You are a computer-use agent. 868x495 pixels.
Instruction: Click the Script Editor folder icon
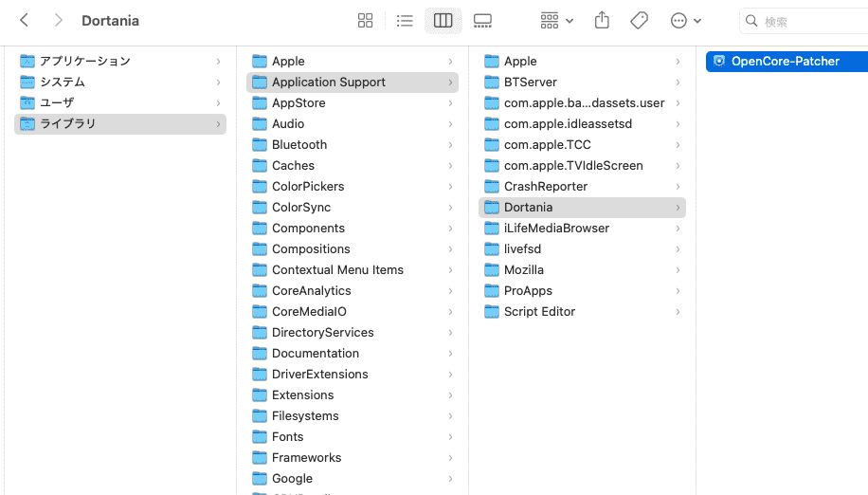pyautogui.click(x=492, y=311)
